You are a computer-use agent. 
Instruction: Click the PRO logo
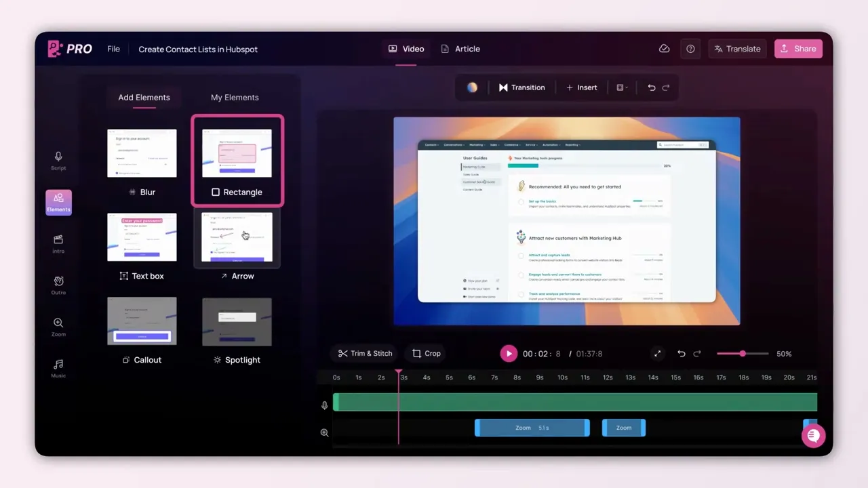(70, 49)
